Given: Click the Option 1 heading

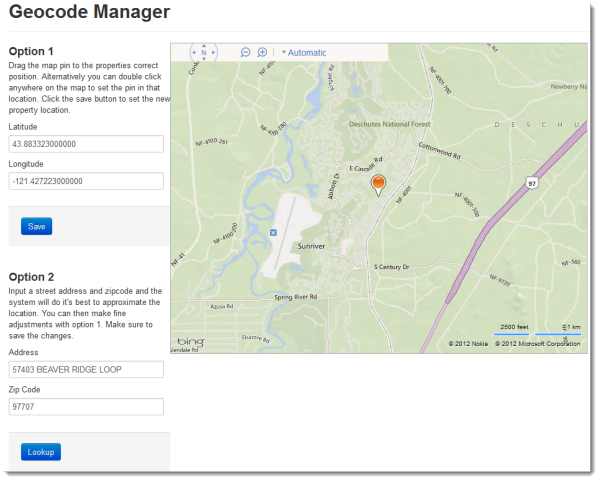Looking at the screenshot, I should point(31,51).
